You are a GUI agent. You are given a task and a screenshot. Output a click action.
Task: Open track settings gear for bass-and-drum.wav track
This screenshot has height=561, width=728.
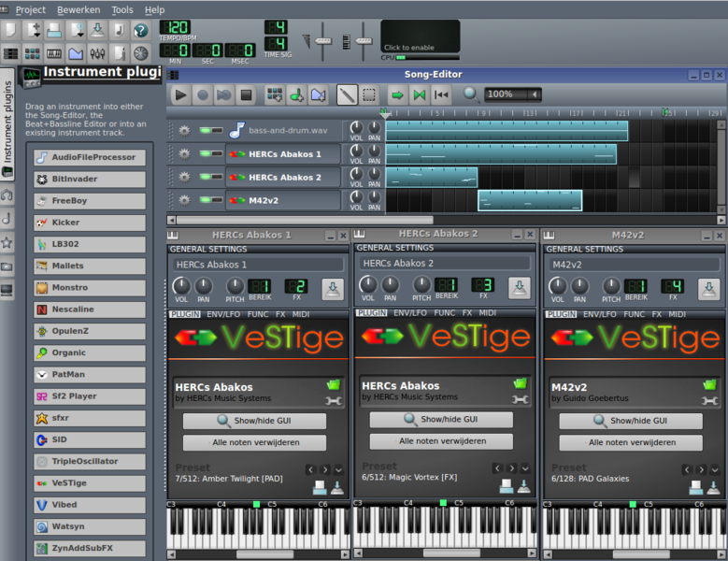click(184, 131)
